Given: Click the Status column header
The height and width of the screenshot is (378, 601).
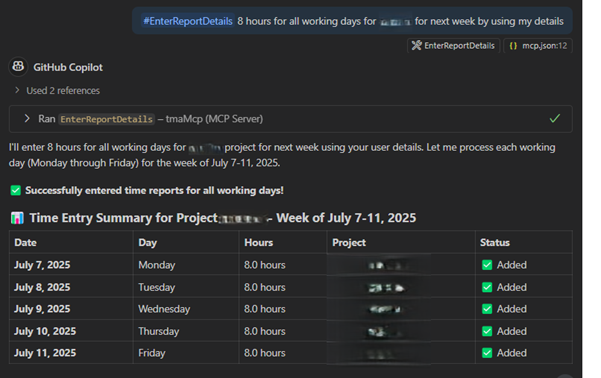Looking at the screenshot, I should tap(495, 243).
